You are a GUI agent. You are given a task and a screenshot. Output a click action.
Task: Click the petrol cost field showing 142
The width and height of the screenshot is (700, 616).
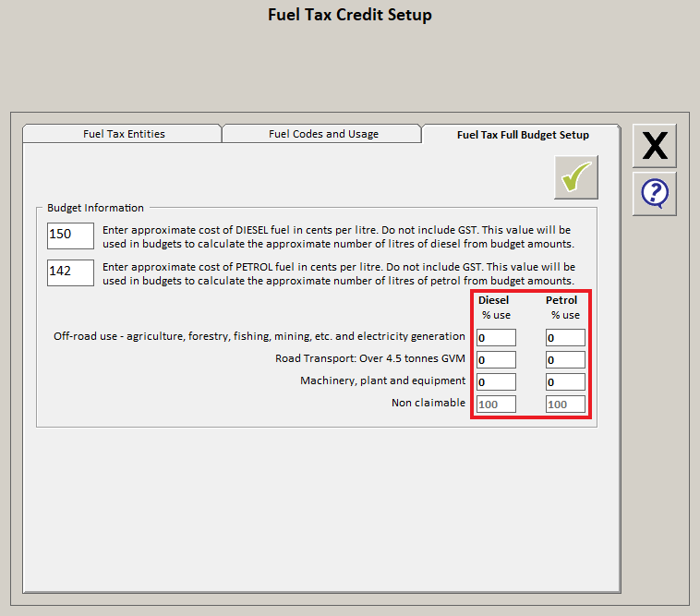click(70, 272)
